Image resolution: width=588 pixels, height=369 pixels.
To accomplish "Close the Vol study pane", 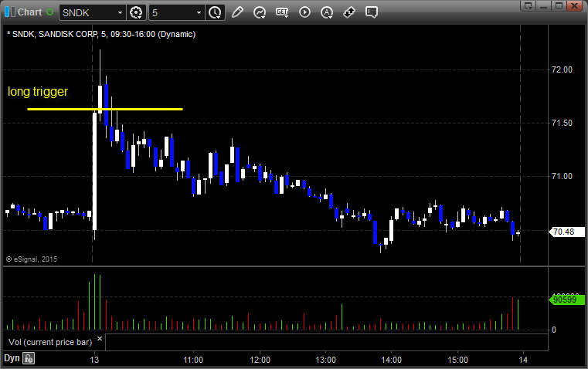I will point(100,339).
